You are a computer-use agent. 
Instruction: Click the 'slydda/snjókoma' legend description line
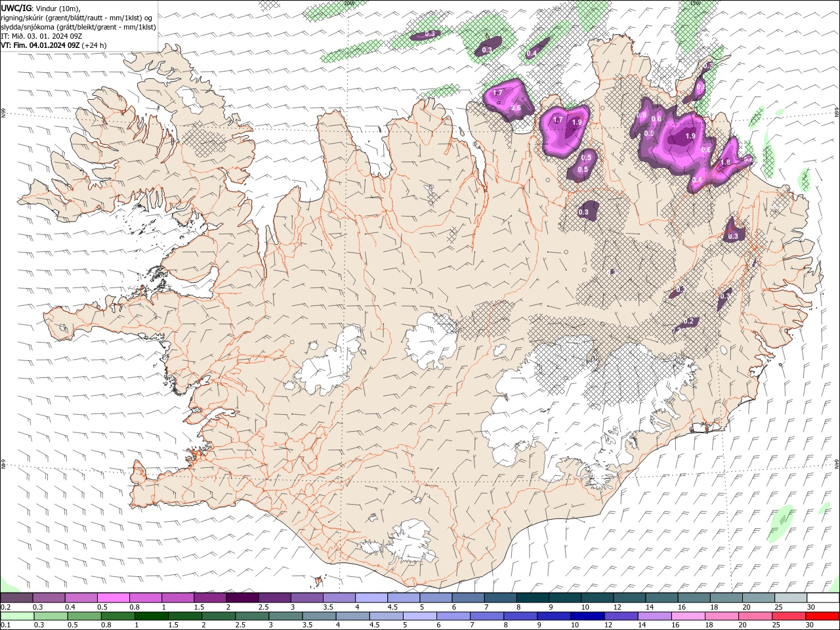[78, 27]
